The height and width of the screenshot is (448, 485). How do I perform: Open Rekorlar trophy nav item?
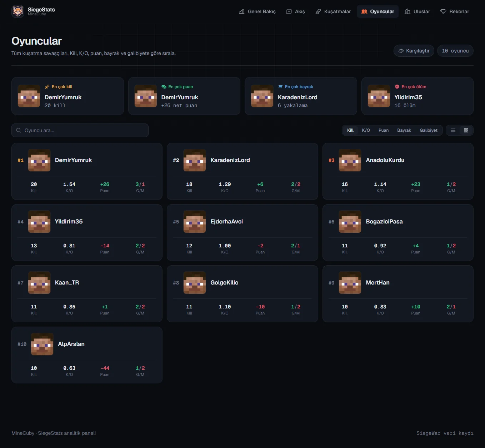tap(455, 11)
